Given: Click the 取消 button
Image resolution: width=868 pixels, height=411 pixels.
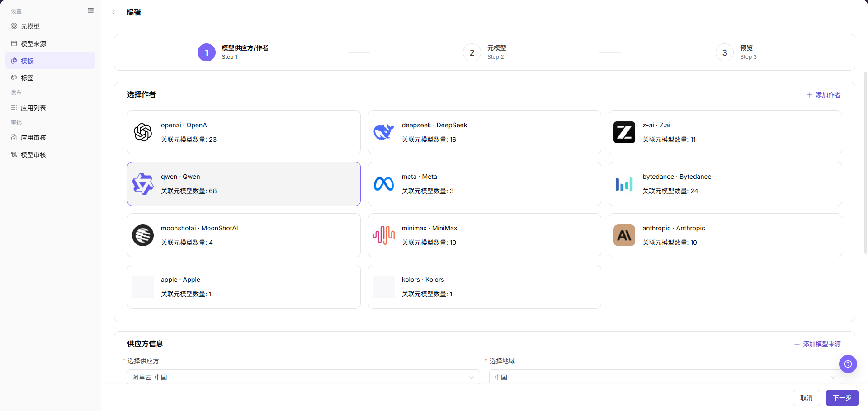Looking at the screenshot, I should [x=807, y=398].
